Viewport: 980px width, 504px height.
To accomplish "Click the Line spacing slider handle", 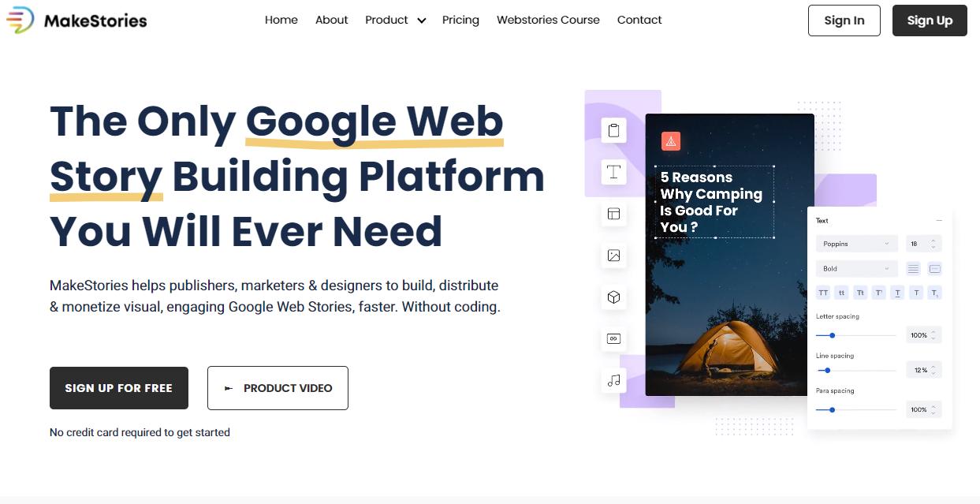I will coord(827,370).
